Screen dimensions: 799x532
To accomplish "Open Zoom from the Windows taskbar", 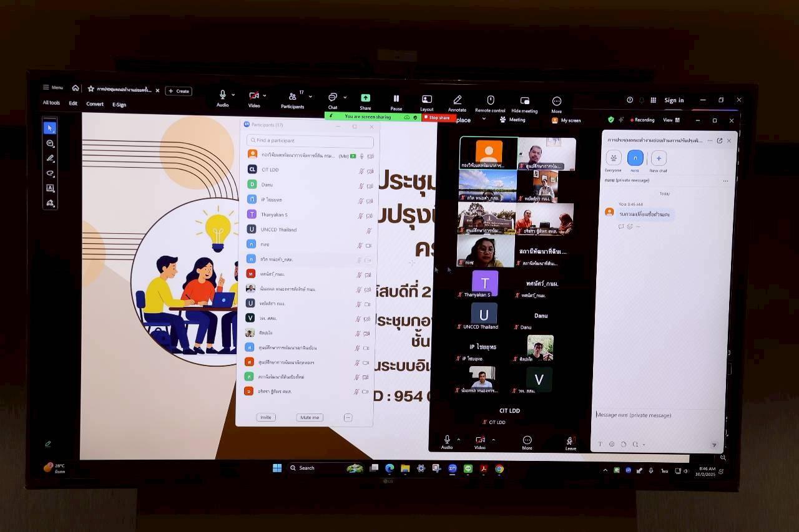I will pyautogui.click(x=453, y=468).
